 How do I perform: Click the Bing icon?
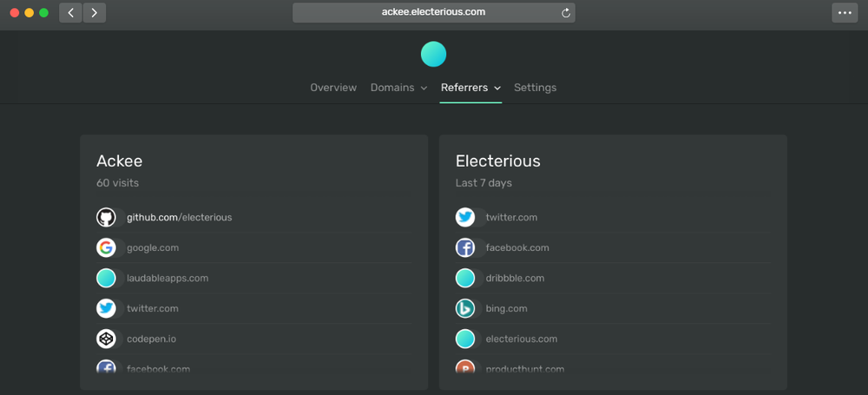point(465,308)
